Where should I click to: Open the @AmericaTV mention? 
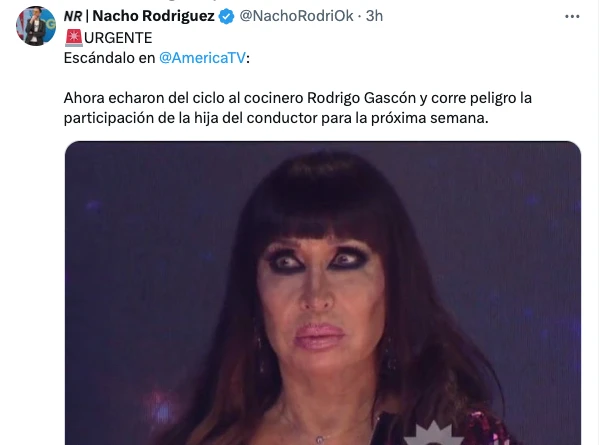(x=202, y=58)
